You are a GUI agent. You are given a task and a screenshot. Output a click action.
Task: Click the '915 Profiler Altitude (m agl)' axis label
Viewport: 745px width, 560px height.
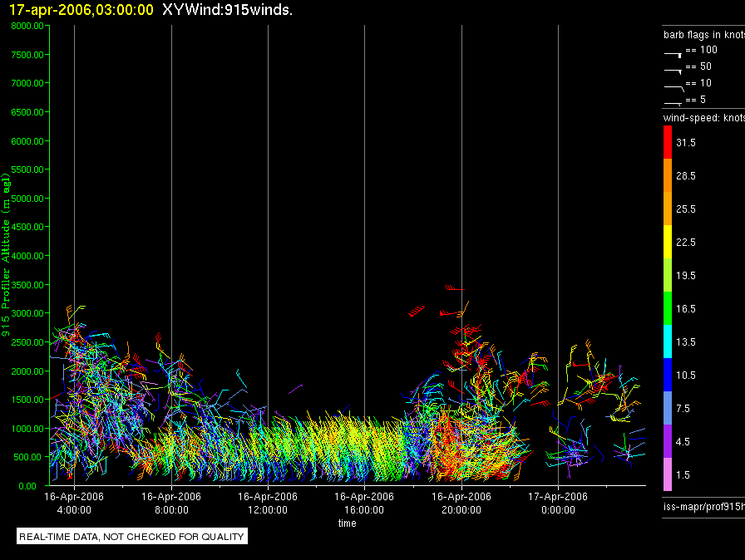[6, 255]
